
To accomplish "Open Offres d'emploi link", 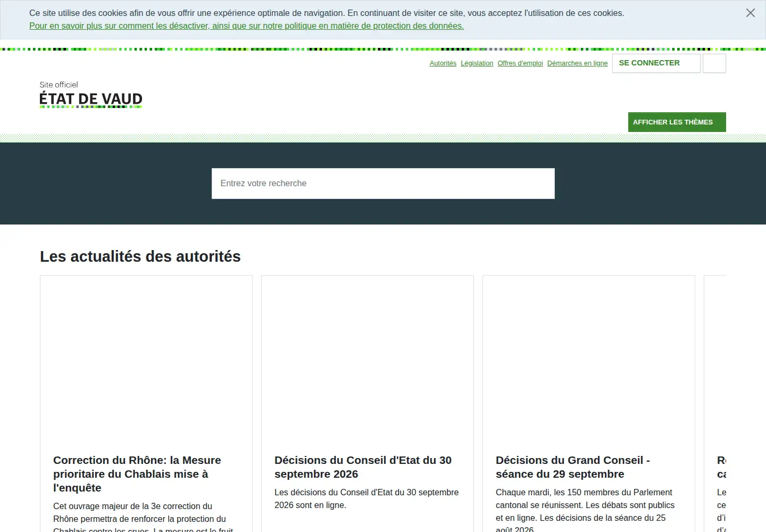I will pos(520,63).
